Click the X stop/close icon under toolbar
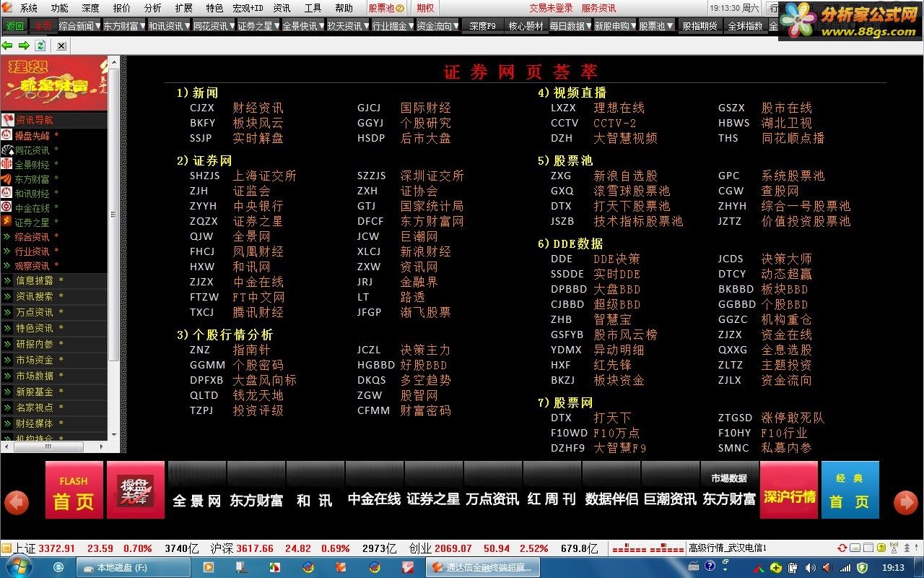Screen dimensions: 924x578 (61, 46)
